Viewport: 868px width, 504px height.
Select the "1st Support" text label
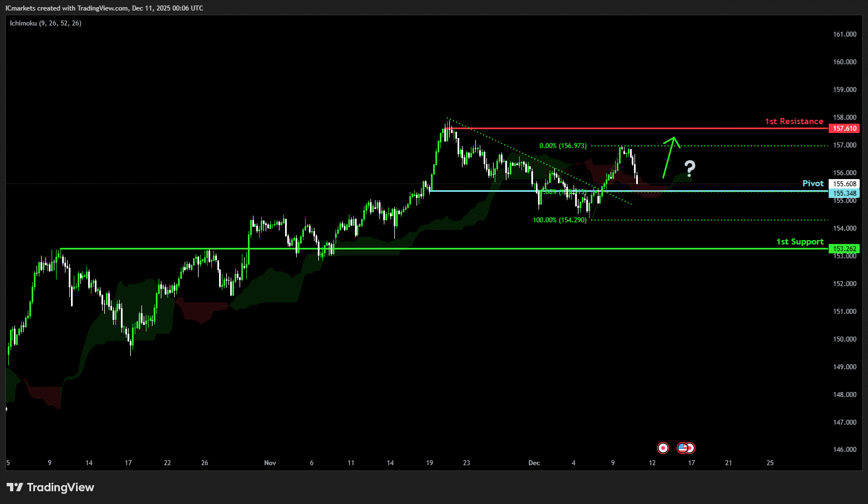799,242
